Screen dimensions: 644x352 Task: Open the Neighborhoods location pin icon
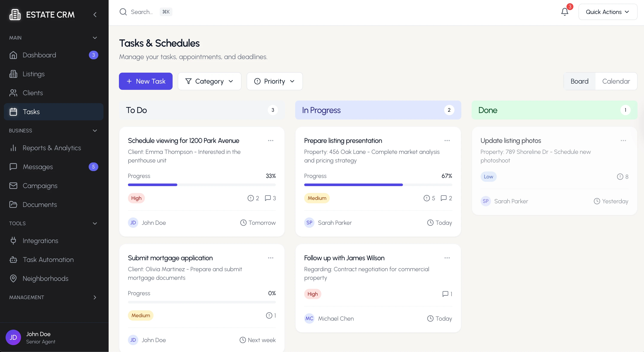(14, 278)
